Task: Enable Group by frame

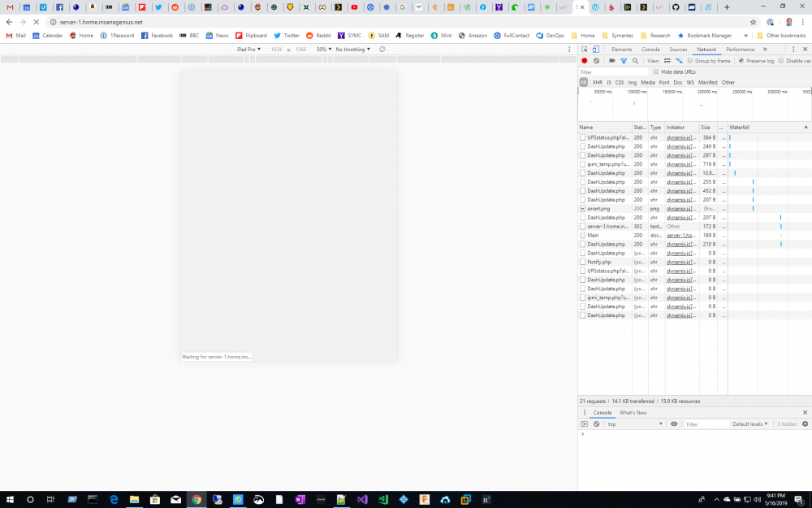Action: tap(689, 61)
